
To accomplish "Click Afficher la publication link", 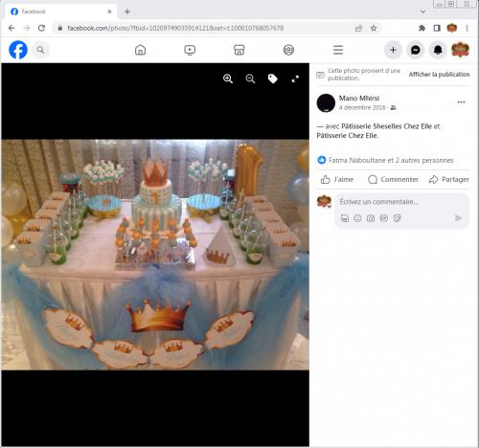I will pyautogui.click(x=439, y=75).
